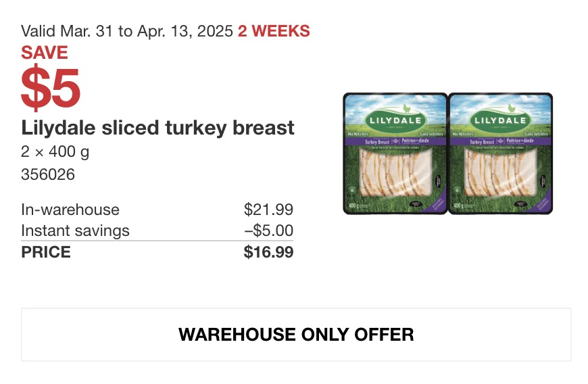588x384 pixels.
Task: Select the right turkey breast package image
Action: tap(501, 153)
